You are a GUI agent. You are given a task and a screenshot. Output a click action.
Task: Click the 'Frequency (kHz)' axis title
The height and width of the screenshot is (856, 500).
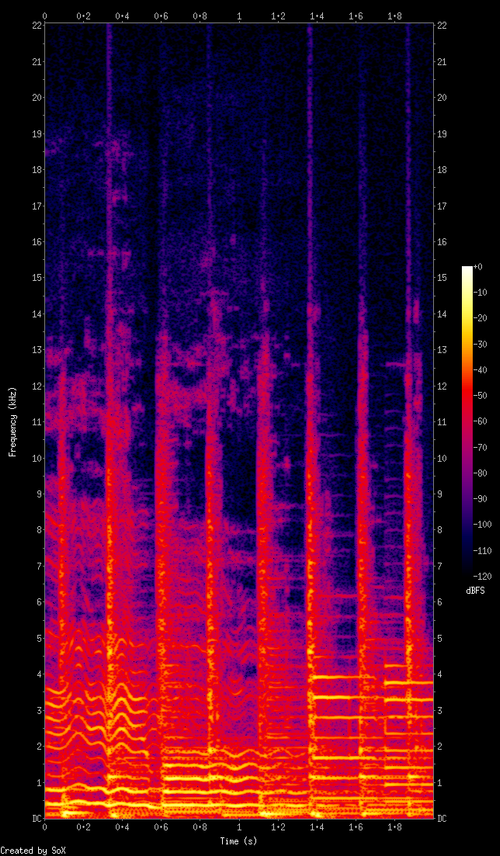pyautogui.click(x=11, y=422)
